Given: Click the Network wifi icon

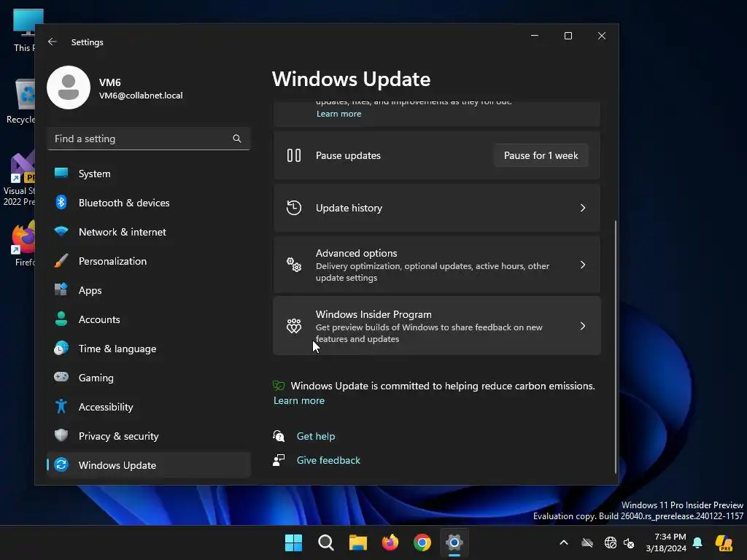Looking at the screenshot, I should [x=61, y=232].
